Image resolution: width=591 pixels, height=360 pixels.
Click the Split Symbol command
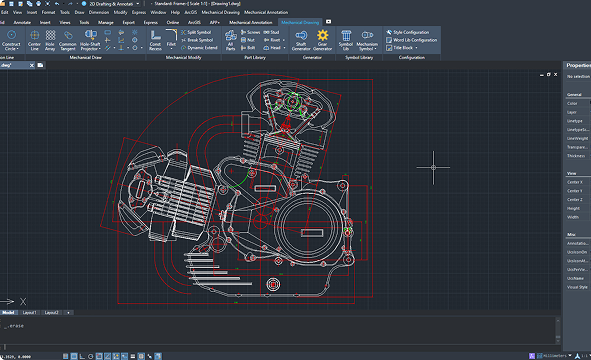click(x=196, y=32)
